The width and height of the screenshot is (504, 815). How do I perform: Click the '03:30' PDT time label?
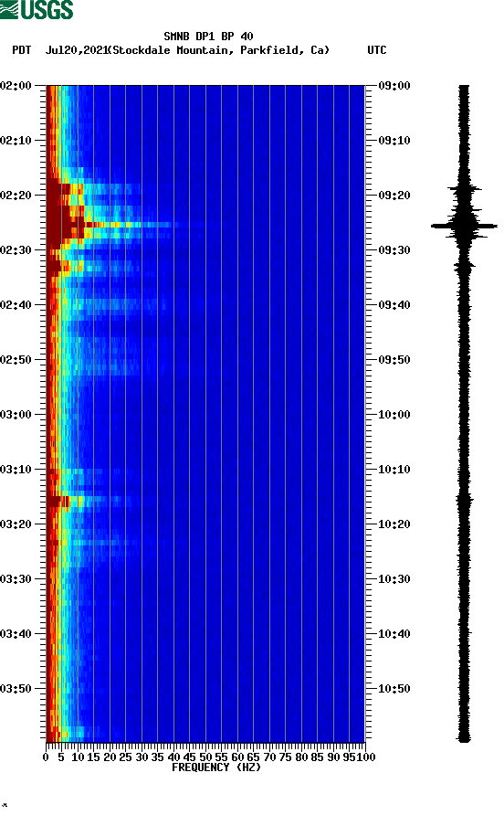[x=16, y=579]
